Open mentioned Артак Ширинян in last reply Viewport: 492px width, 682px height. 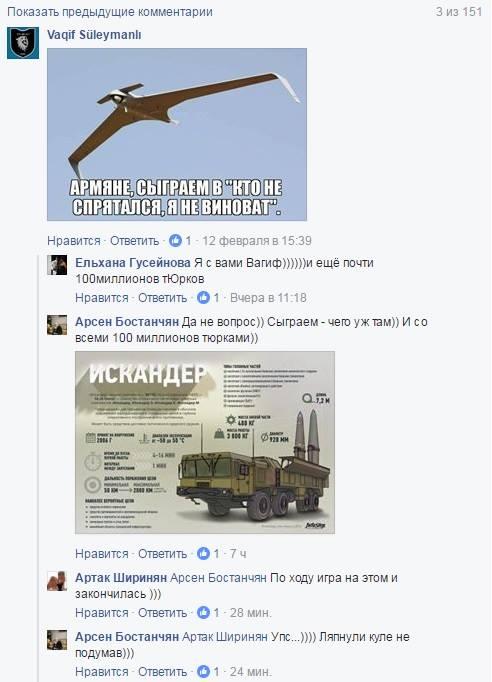point(224,637)
